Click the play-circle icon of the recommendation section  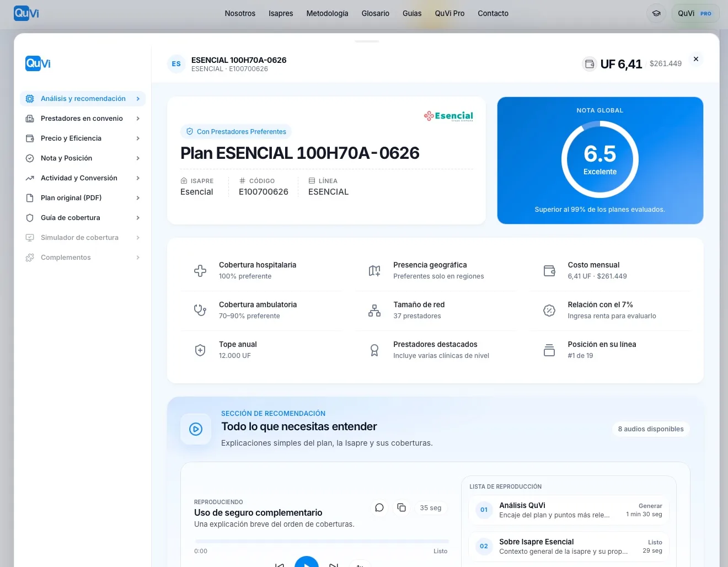click(196, 429)
